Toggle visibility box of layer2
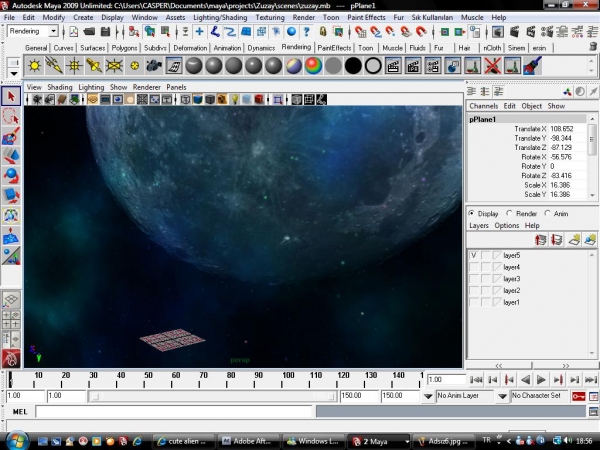600x450 pixels. point(474,290)
